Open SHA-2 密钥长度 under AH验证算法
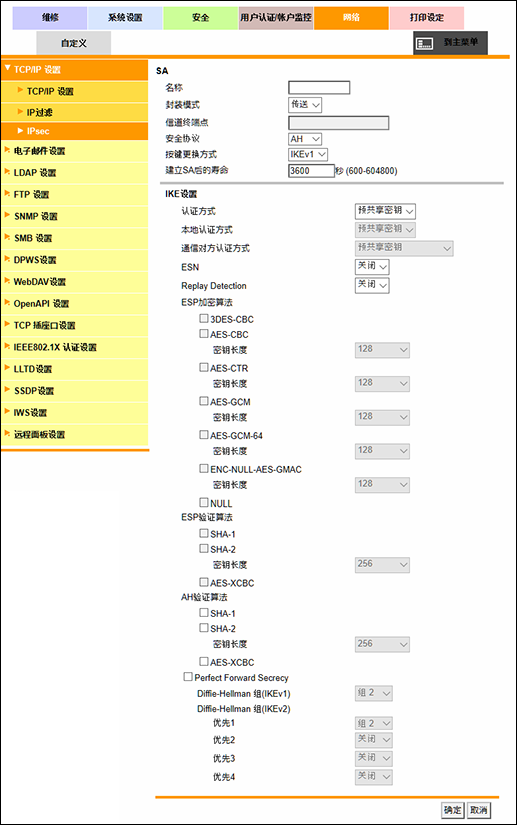517x825 pixels. pyautogui.click(x=382, y=644)
